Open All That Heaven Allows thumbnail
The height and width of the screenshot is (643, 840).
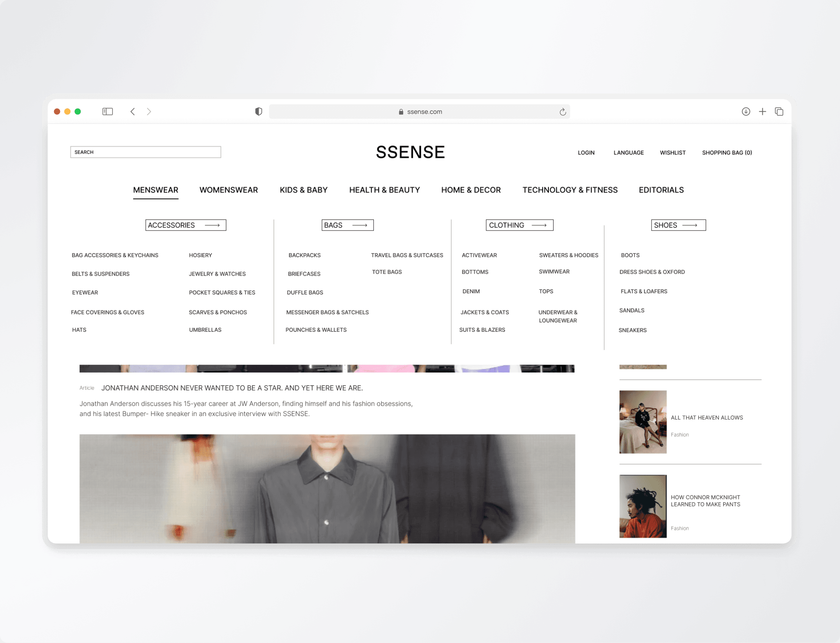point(643,422)
